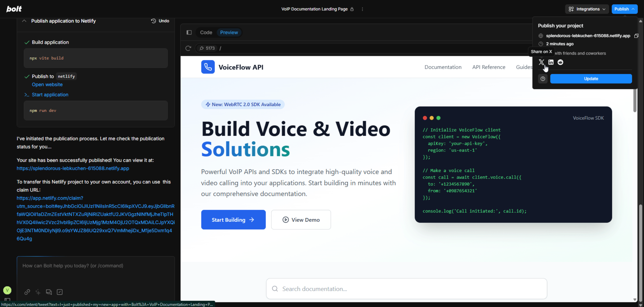Click the Publish button
Image resolution: width=644 pixels, height=307 pixels.
(x=624, y=9)
